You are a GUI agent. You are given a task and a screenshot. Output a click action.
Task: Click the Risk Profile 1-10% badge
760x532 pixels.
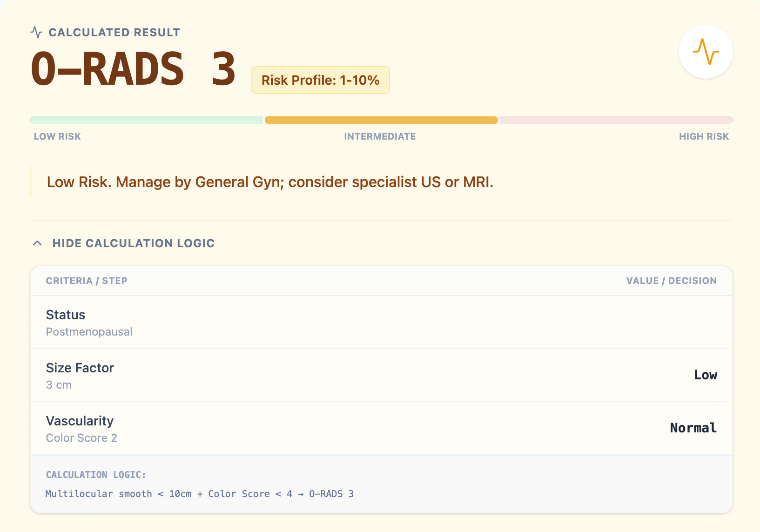tap(320, 80)
